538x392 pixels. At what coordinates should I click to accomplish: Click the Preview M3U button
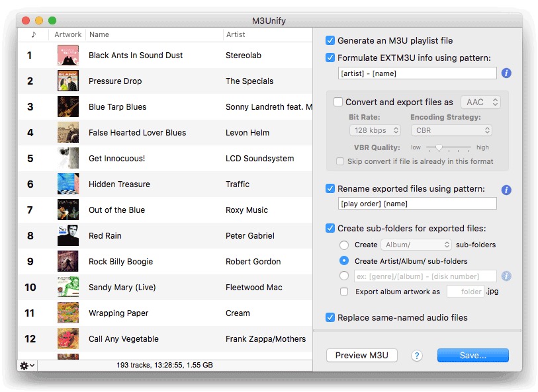click(x=361, y=356)
